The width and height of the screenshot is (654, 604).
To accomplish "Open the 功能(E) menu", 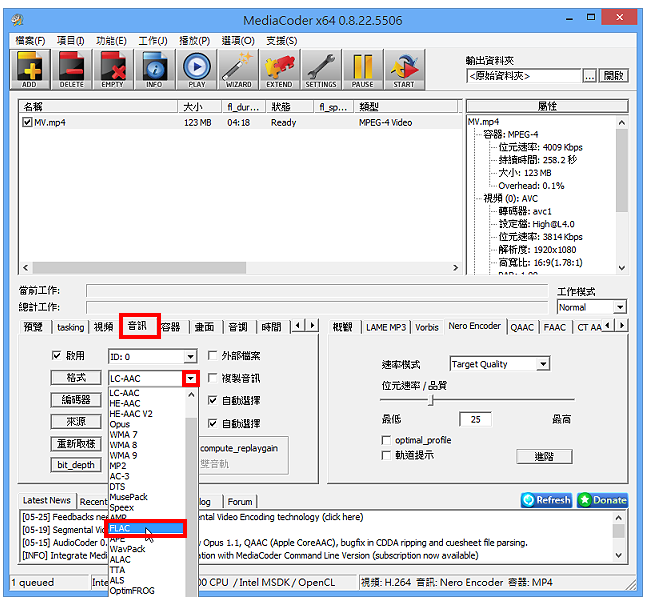I will (x=111, y=41).
